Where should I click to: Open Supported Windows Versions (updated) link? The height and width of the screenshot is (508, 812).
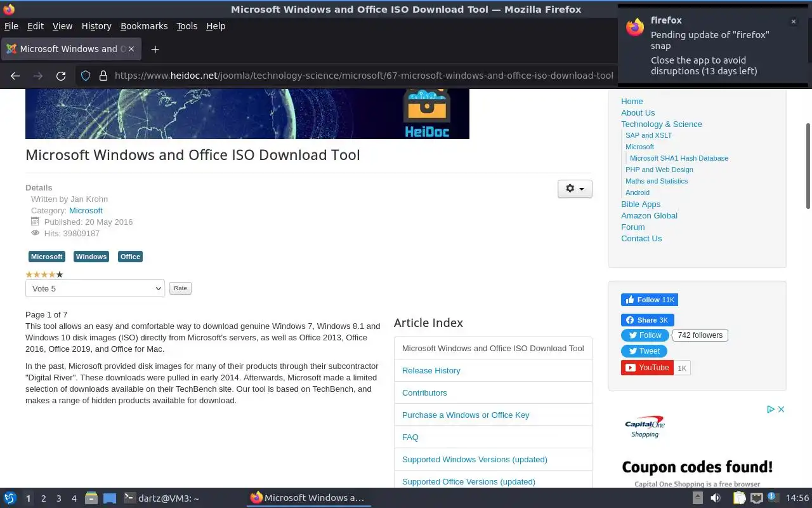475,459
